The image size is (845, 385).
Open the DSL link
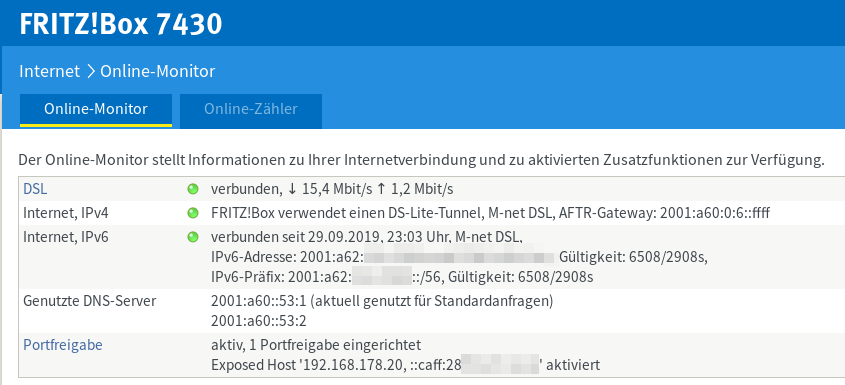(x=35, y=189)
